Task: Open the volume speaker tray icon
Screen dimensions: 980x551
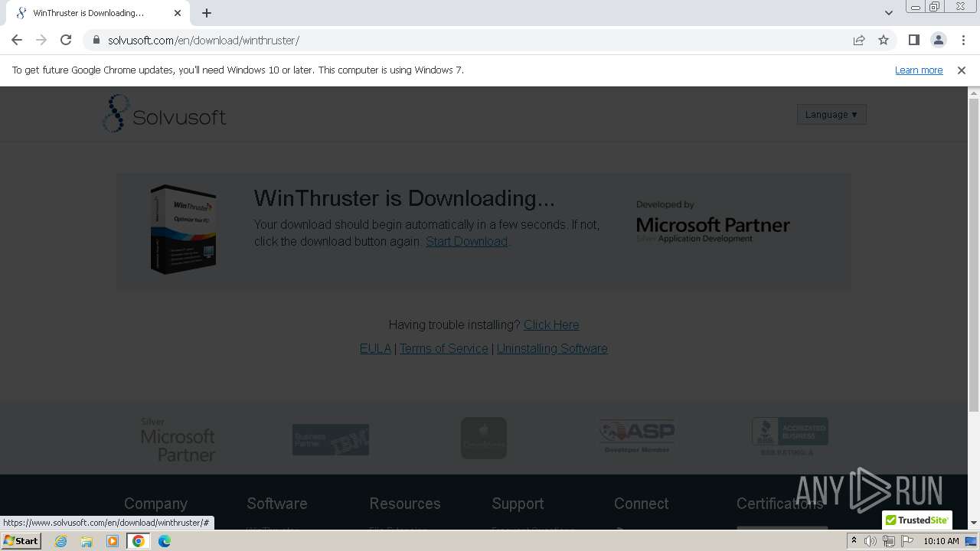Action: [x=870, y=541]
